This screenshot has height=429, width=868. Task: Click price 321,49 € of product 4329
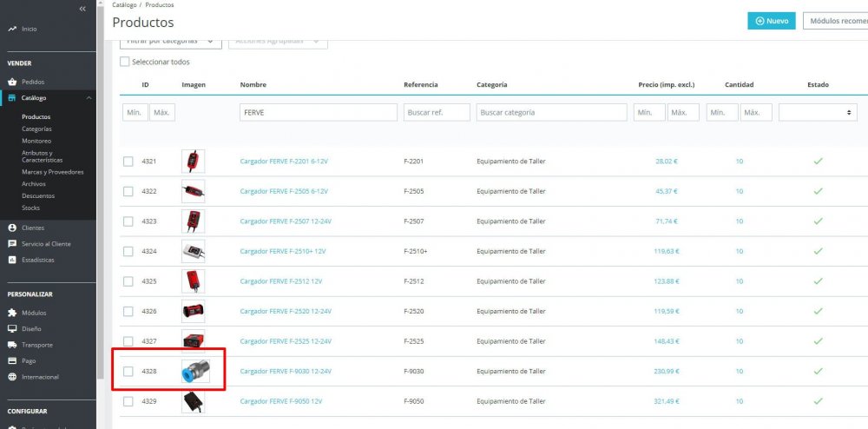(x=666, y=400)
